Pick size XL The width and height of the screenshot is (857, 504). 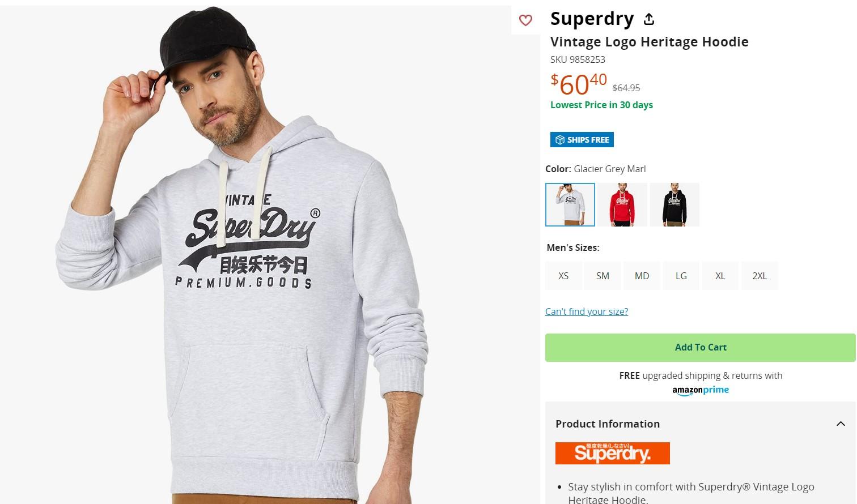[x=720, y=276]
